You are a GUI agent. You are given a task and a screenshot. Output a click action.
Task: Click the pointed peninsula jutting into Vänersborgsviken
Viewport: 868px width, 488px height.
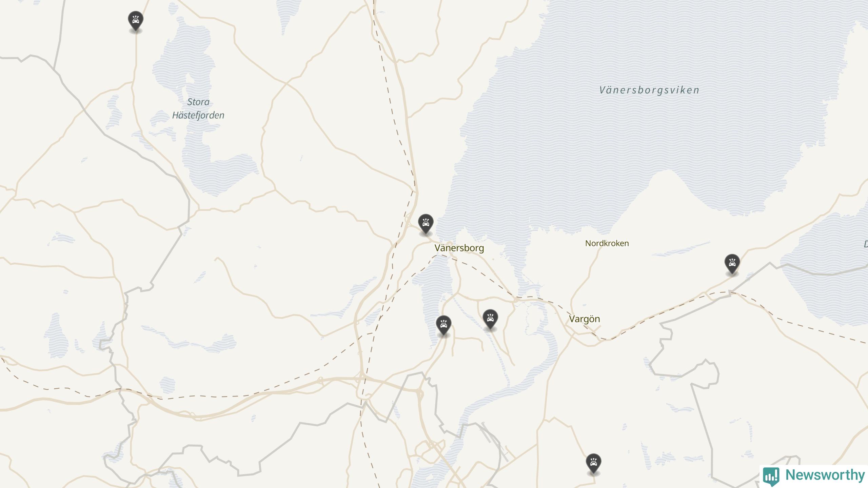666,190
